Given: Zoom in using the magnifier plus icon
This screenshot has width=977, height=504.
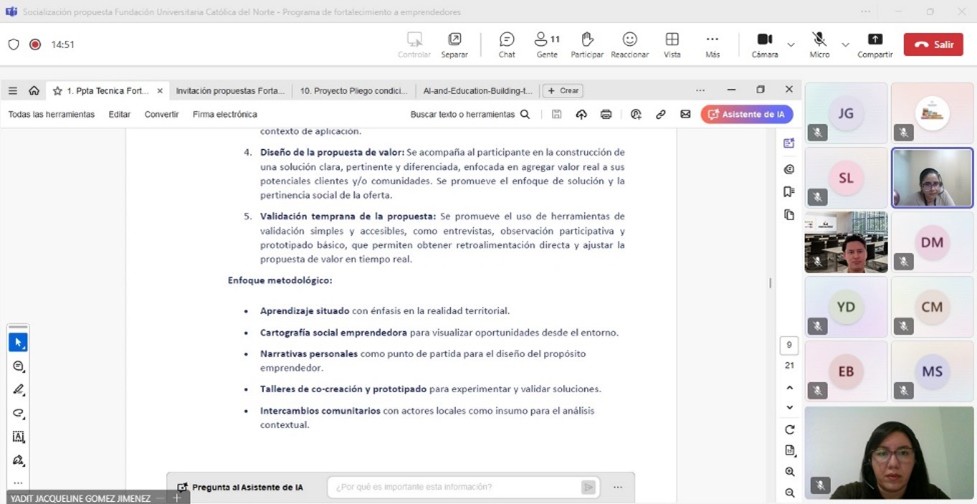Looking at the screenshot, I should [x=789, y=472].
